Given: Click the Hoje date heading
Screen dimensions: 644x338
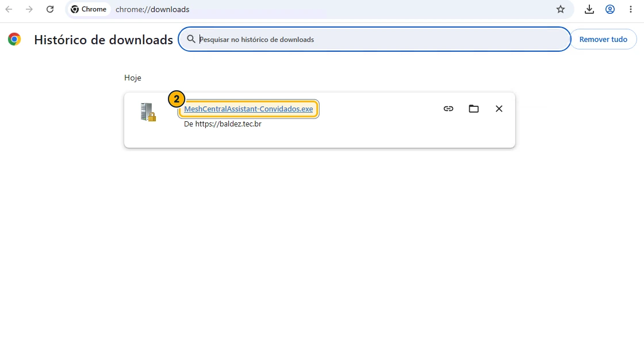Looking at the screenshot, I should 133,78.
